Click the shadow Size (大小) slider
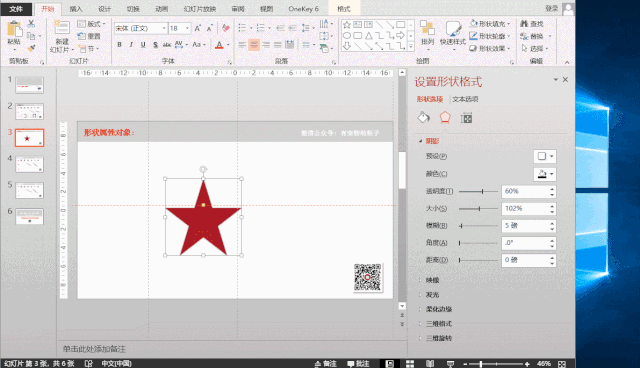Screen dimensions: 640x368 [478, 208]
